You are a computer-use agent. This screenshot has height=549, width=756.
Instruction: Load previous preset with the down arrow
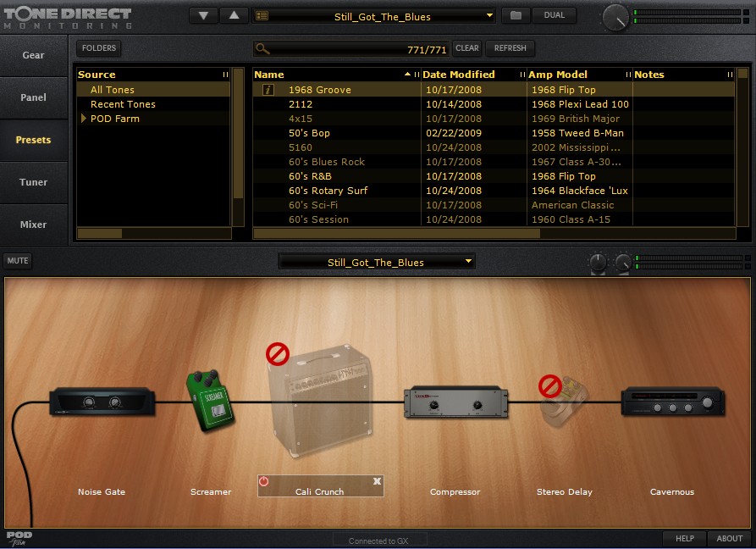click(x=203, y=15)
